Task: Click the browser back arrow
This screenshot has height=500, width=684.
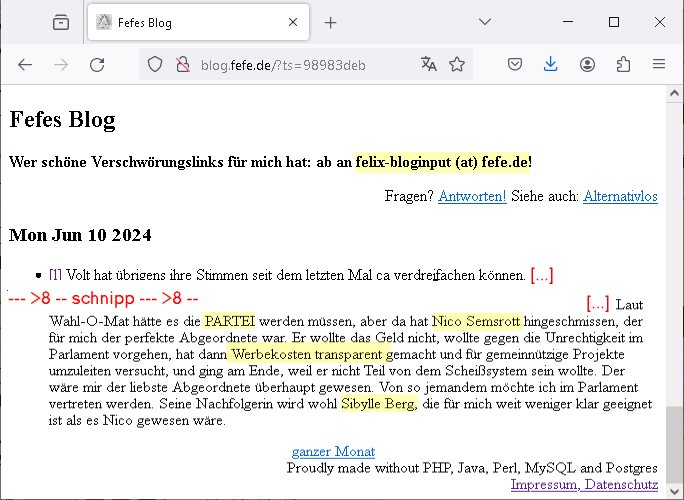Action: (x=25, y=65)
